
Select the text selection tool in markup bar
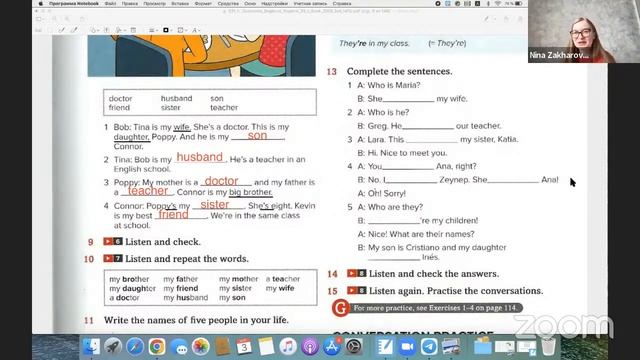(x=39, y=30)
